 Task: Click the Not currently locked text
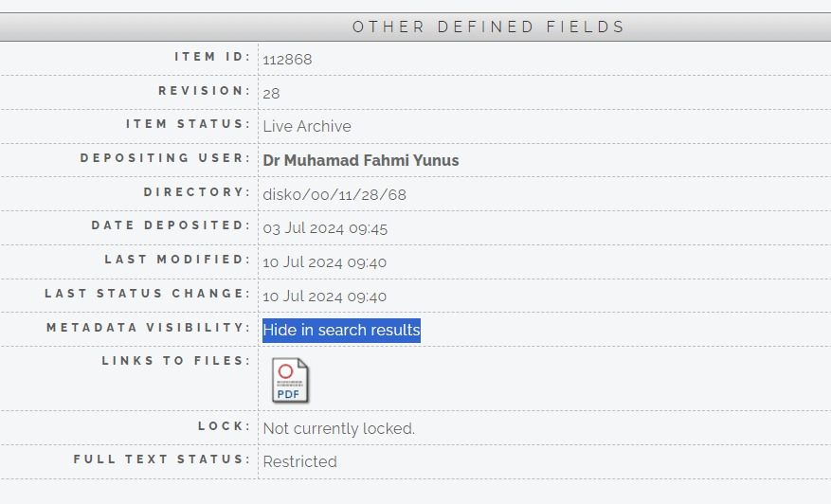click(338, 428)
